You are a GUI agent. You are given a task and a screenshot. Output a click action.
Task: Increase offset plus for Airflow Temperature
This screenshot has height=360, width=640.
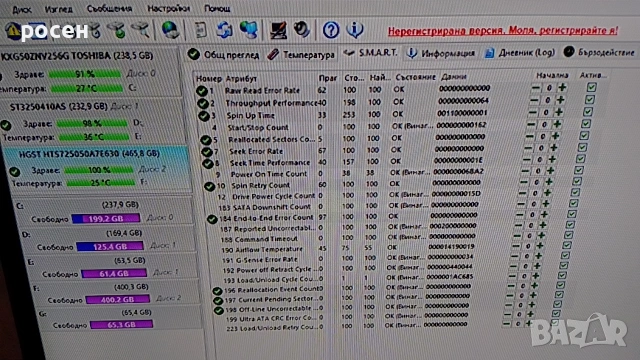click(x=540, y=246)
